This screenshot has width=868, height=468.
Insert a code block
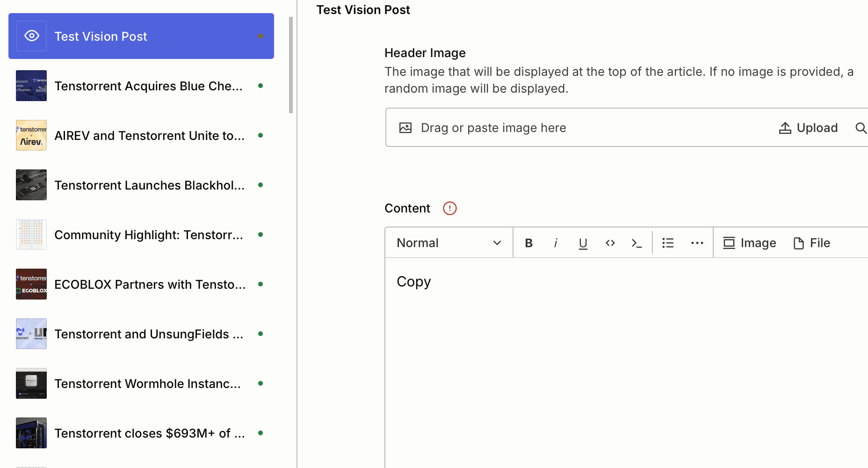click(637, 243)
